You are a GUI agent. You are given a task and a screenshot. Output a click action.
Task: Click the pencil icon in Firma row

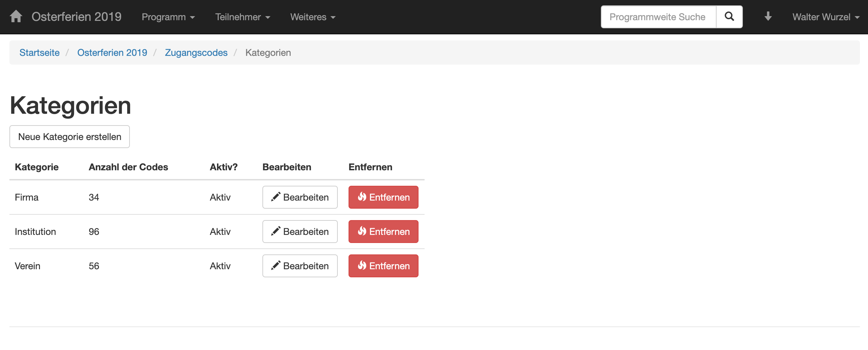[x=275, y=197]
